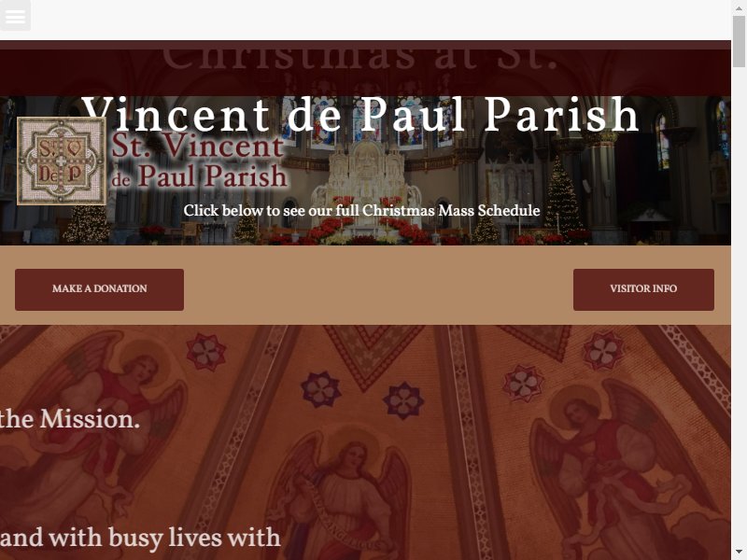The image size is (747, 560).
Task: Click the vertical scrollbar thumb
Action: click(x=739, y=41)
